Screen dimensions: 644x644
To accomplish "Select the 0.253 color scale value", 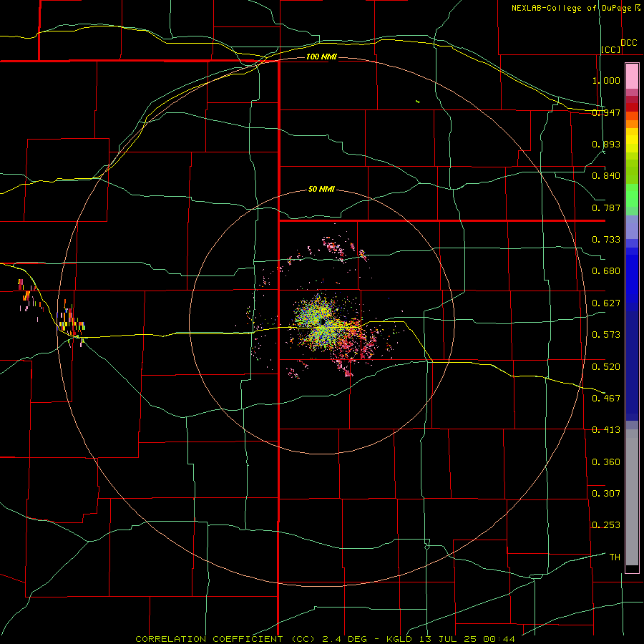I will coord(606,525).
